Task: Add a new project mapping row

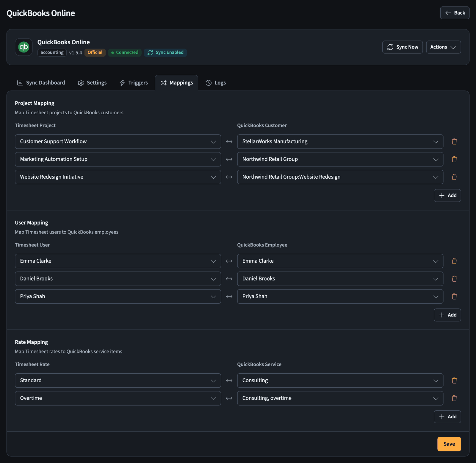Action: 447,196
